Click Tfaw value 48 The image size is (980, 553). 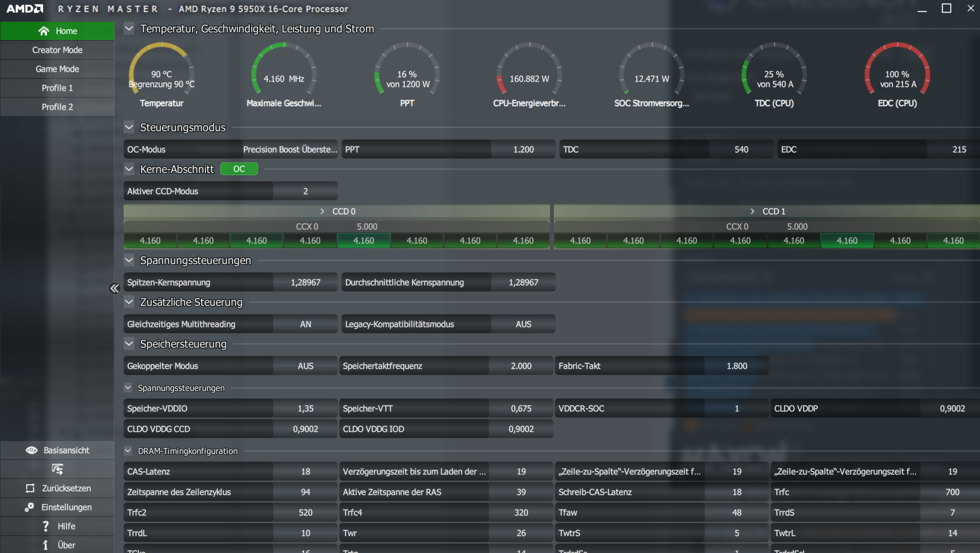[x=737, y=512]
